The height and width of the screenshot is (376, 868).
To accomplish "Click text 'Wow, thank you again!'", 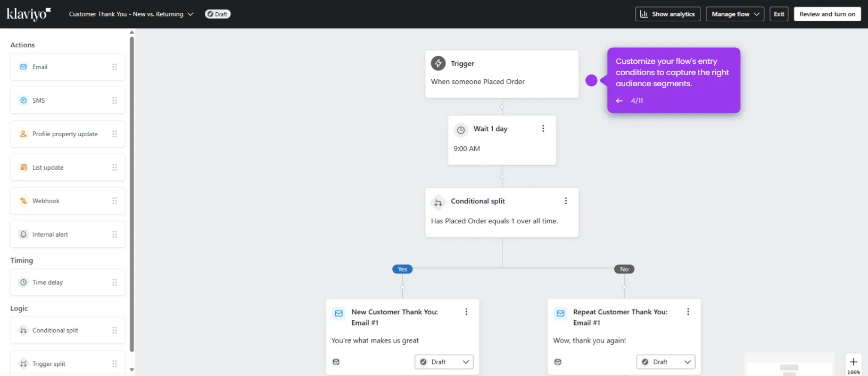I will [x=590, y=341].
